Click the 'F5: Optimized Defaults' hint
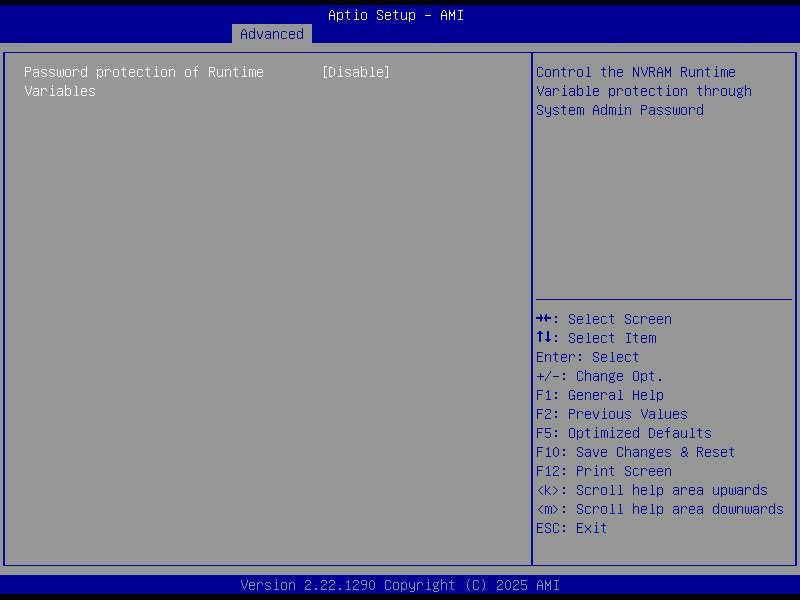The image size is (800, 600). tap(623, 433)
